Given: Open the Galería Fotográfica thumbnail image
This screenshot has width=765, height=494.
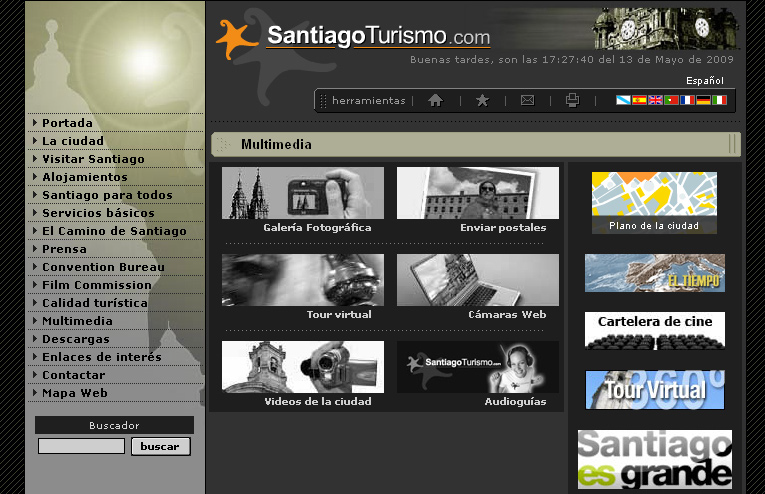Looking at the screenshot, I should coord(303,193).
